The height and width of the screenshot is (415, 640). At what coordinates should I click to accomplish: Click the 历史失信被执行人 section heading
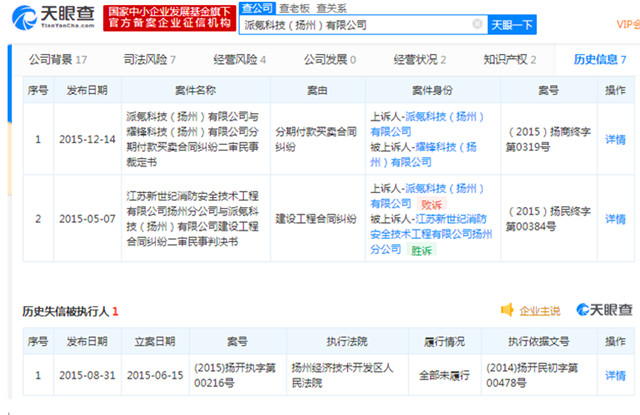tap(70, 311)
